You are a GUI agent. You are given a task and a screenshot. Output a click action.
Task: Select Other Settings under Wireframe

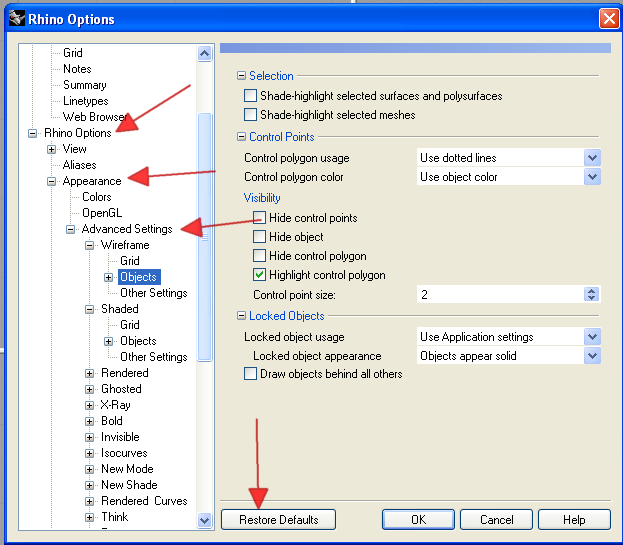154,293
